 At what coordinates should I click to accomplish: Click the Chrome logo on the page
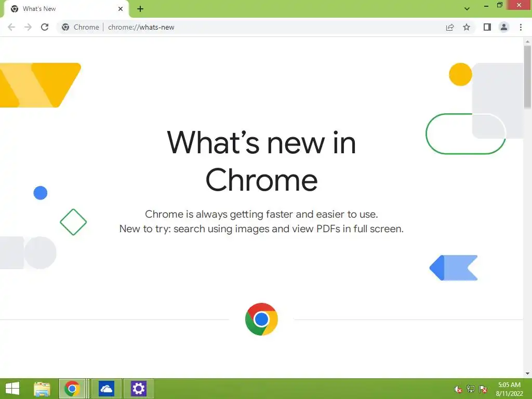(261, 319)
